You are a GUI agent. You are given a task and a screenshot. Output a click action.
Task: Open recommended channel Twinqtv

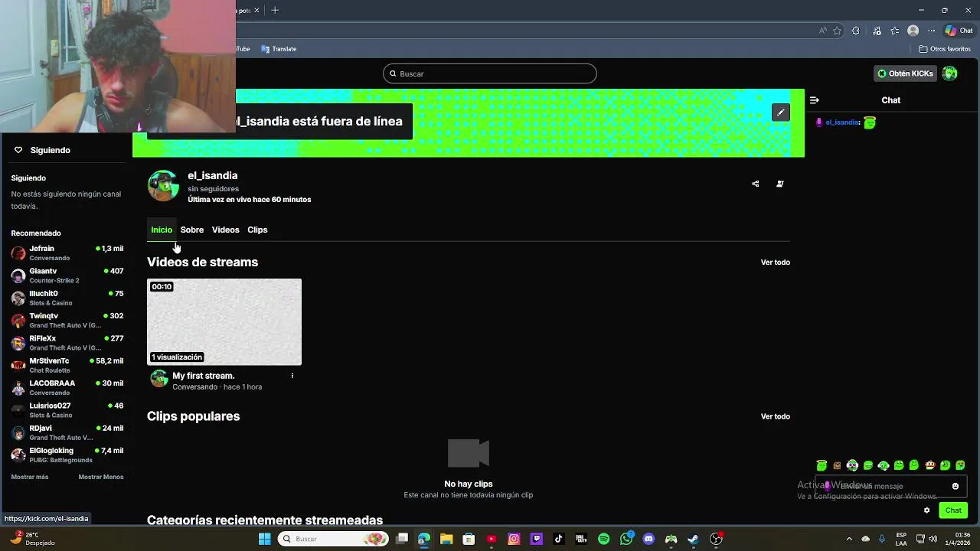pos(67,321)
